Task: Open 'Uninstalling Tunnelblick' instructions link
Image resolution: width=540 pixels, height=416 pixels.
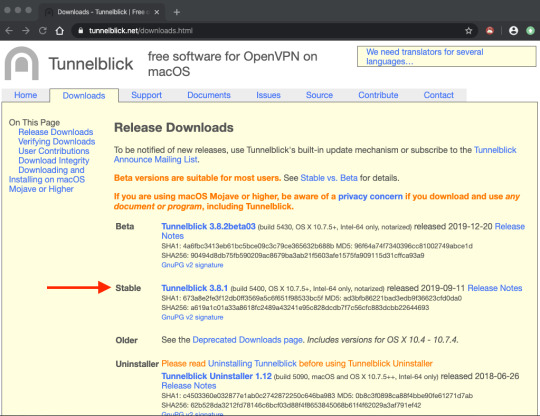Action: (x=252, y=364)
